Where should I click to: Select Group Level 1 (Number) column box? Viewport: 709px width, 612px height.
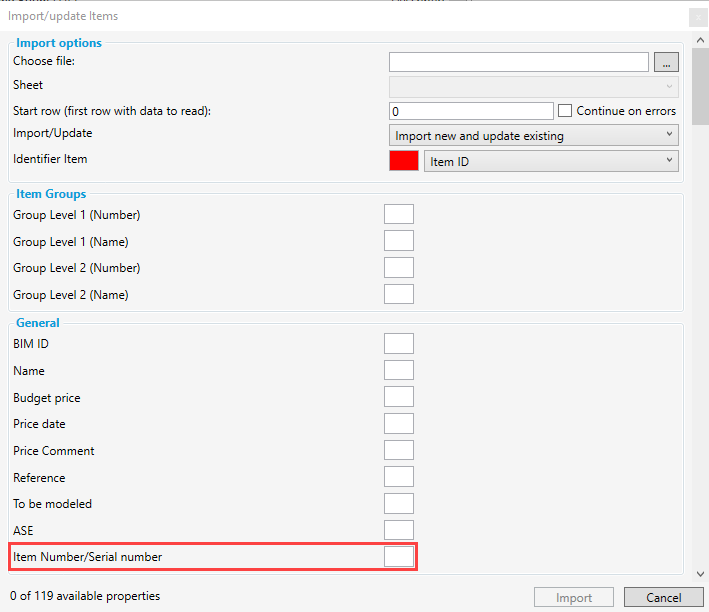pos(399,214)
